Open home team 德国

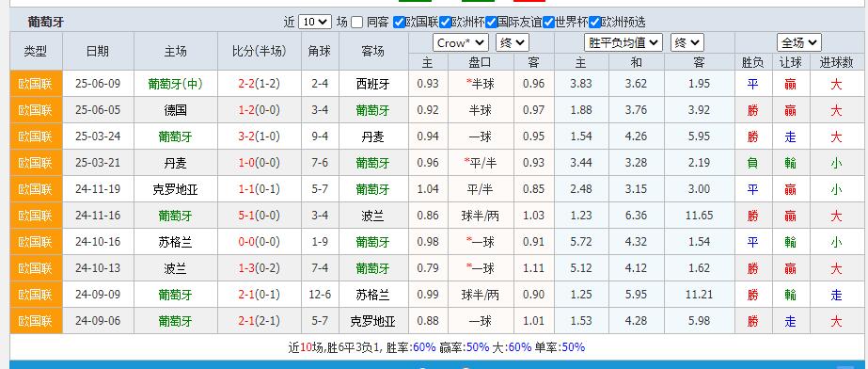tap(176, 110)
